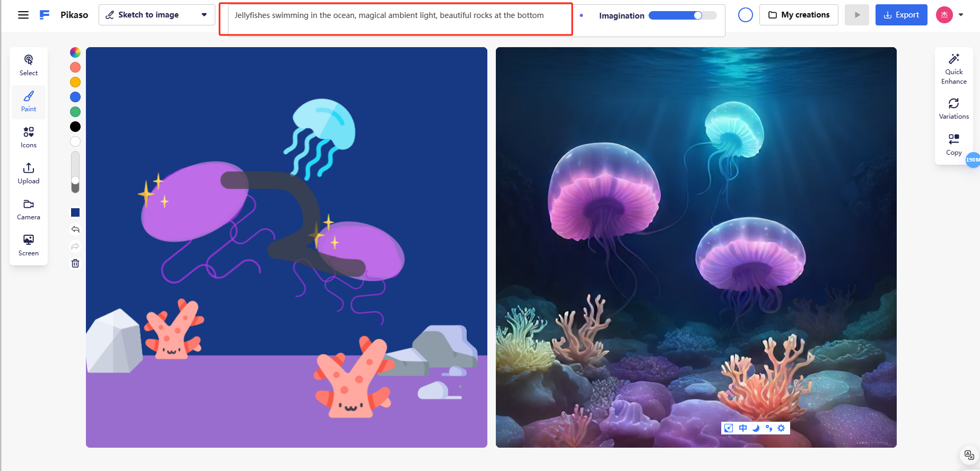Delete the sketch with trash icon
This screenshot has height=471, width=980.
click(75, 263)
